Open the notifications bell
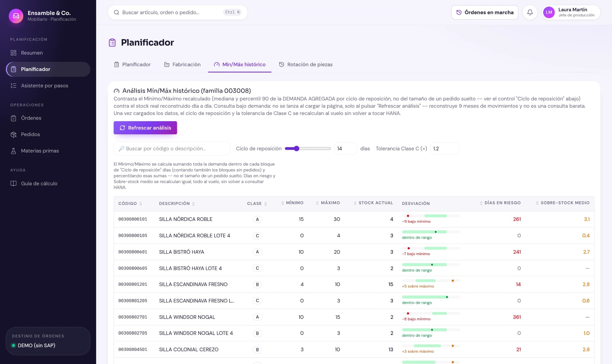612x364 pixels. tap(530, 12)
